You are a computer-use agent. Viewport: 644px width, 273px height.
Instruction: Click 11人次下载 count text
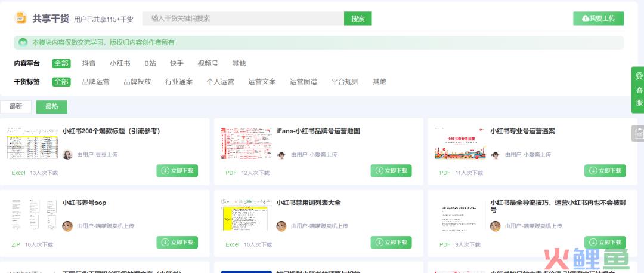click(469, 173)
